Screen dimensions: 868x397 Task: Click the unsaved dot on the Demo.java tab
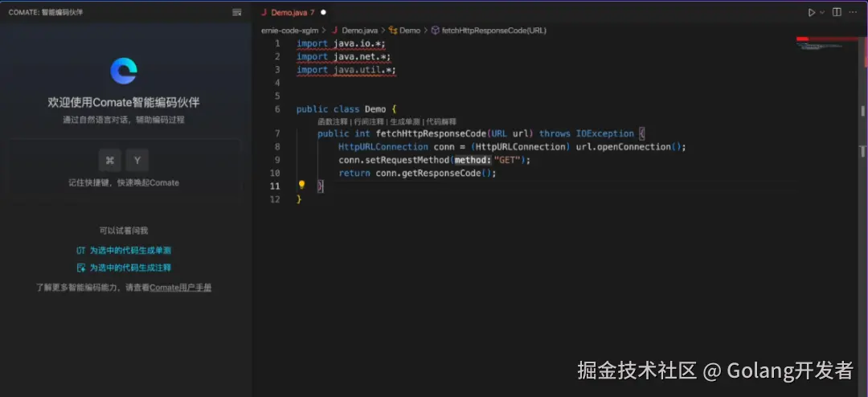tap(323, 12)
